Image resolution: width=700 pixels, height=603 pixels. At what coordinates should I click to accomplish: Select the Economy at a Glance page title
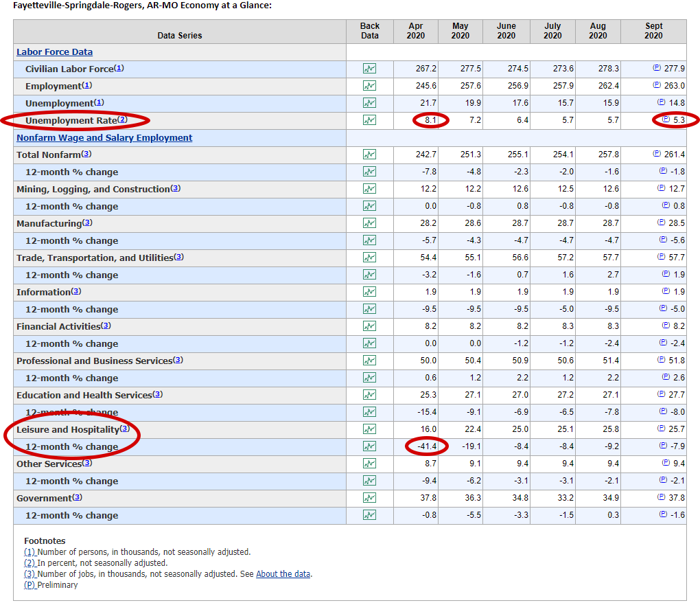coord(143,5)
